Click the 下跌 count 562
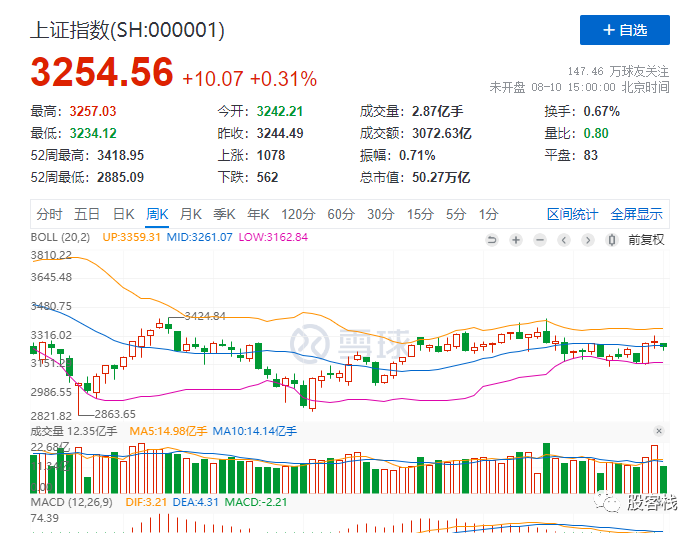The width and height of the screenshot is (700, 533). pos(267,177)
